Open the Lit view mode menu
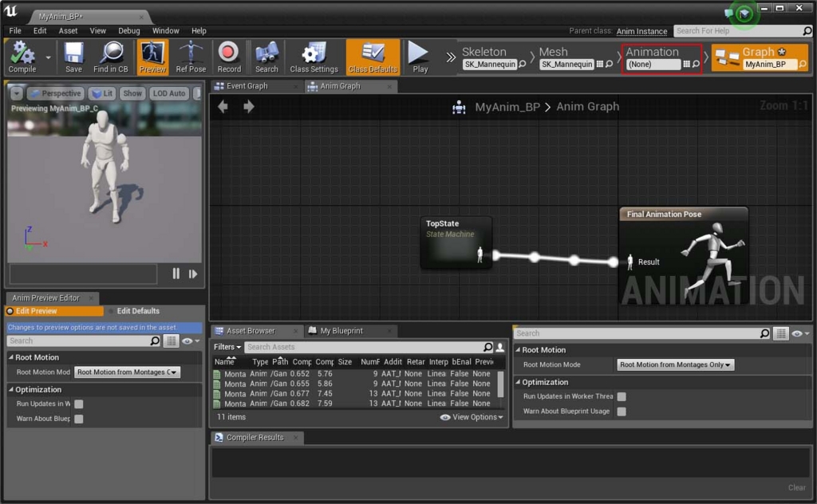Image resolution: width=817 pixels, height=504 pixels. pyautogui.click(x=101, y=93)
